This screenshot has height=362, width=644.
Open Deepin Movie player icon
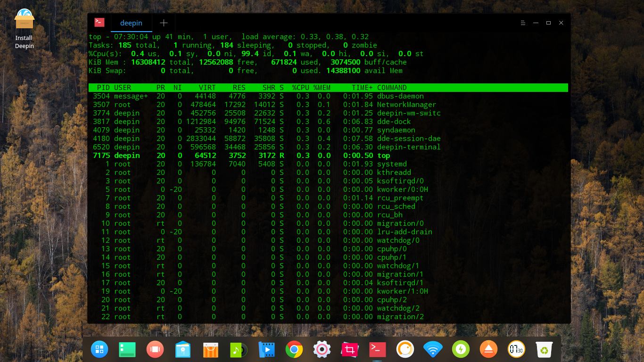pyautogui.click(x=266, y=349)
